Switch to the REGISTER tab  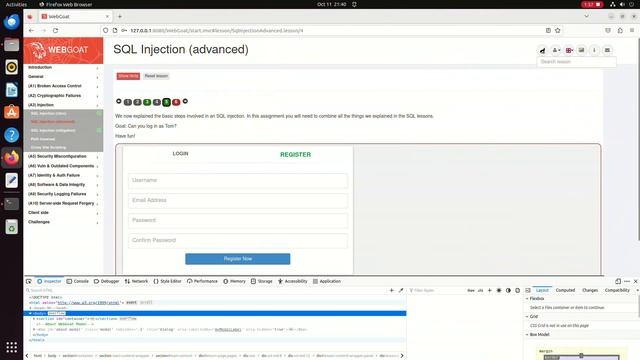point(296,155)
